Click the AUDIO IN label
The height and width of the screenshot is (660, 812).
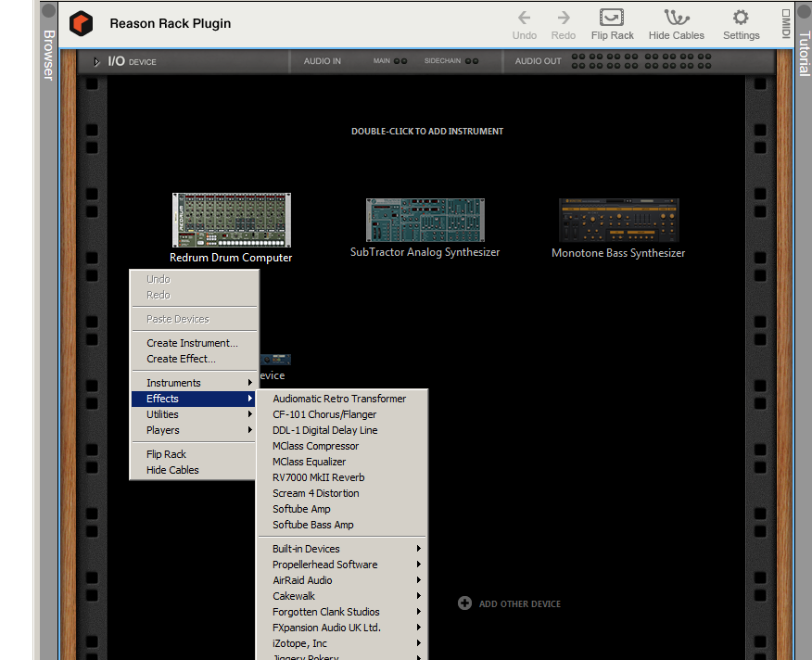(x=322, y=61)
